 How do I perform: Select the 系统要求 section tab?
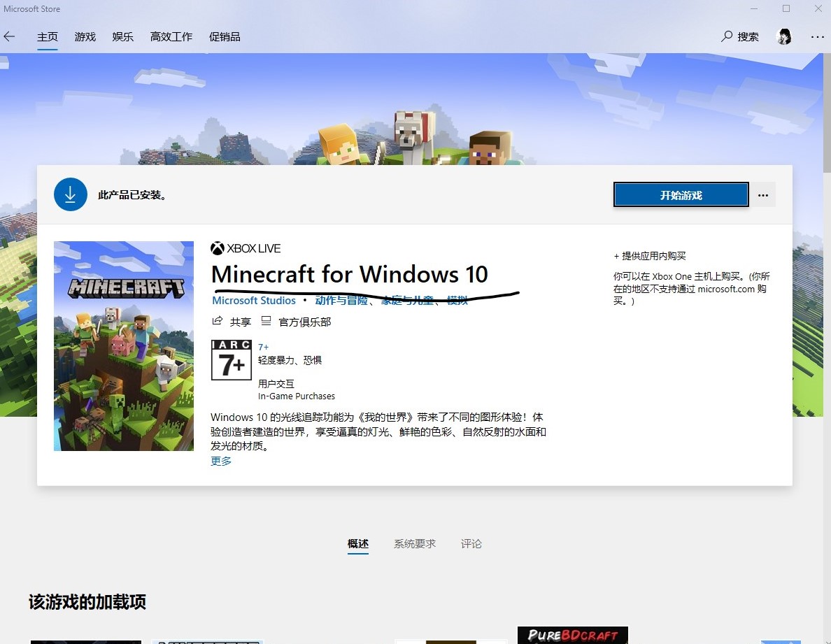[x=415, y=544]
